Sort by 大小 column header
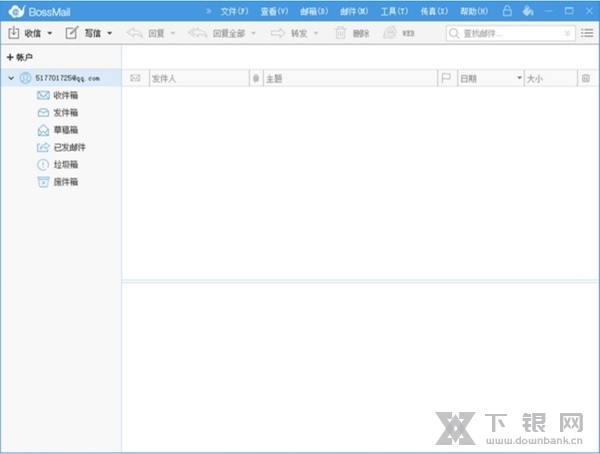600x454 pixels. pyautogui.click(x=551, y=78)
